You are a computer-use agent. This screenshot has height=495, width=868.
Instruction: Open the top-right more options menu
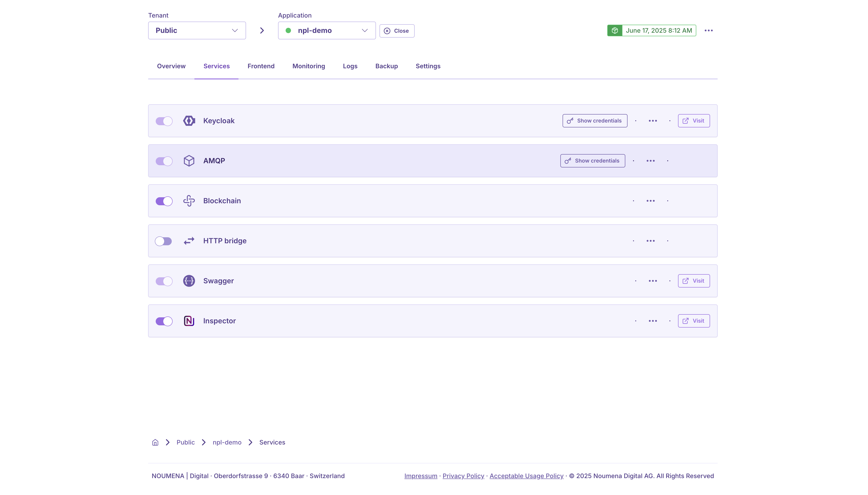708,31
